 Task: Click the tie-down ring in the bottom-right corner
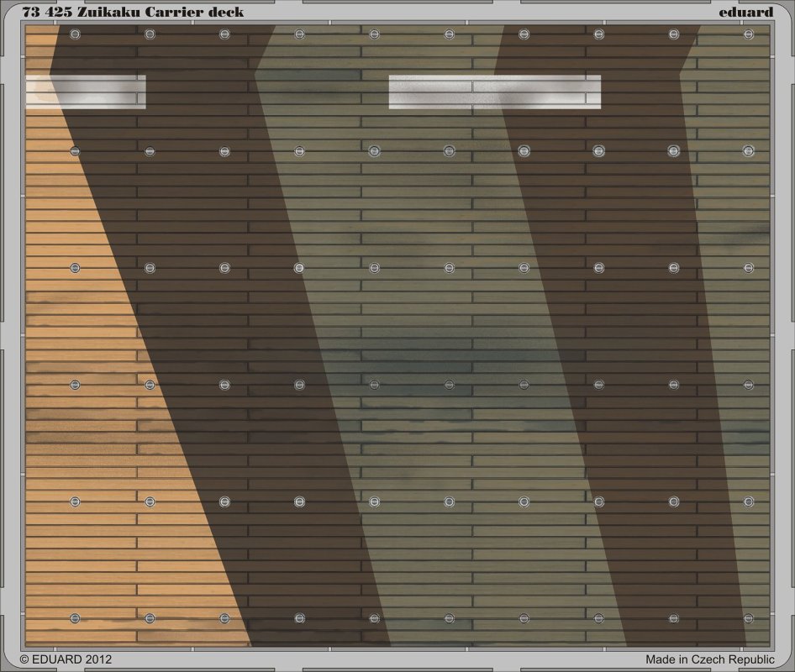pos(748,618)
